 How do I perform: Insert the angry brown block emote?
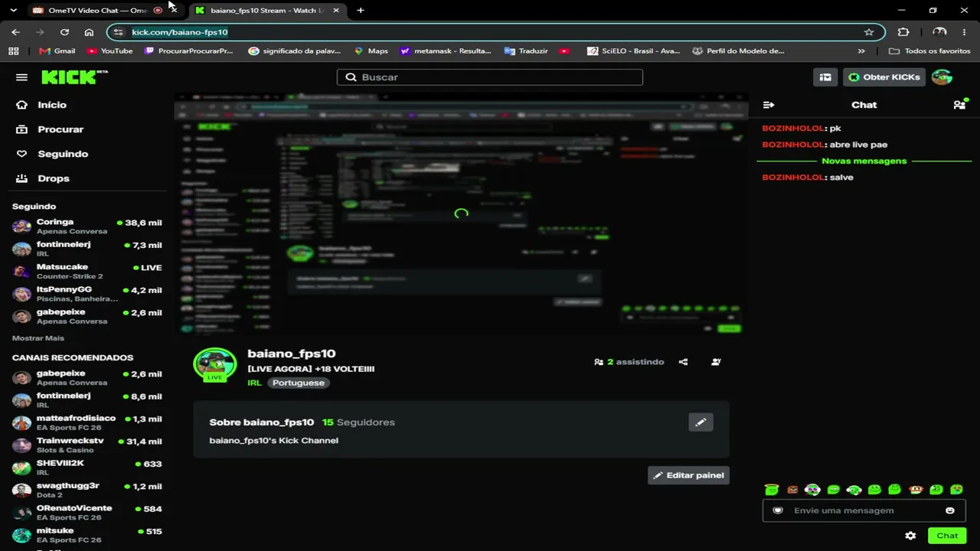click(792, 490)
